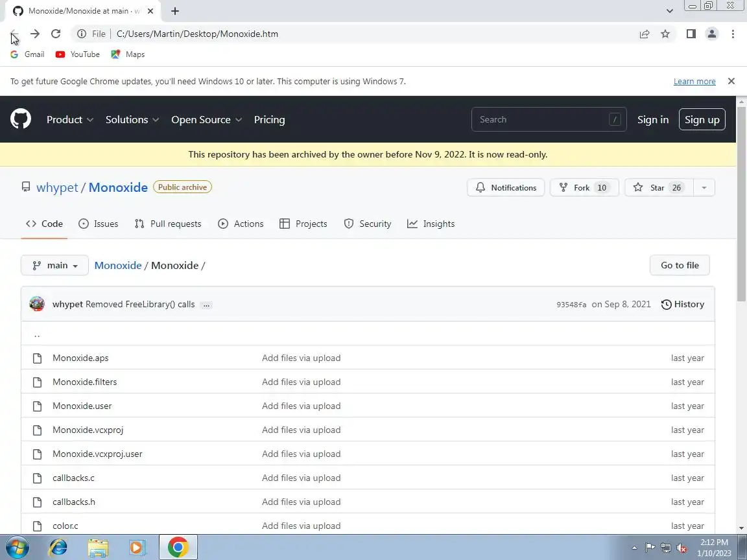Open Monoxide.filters file
This screenshot has height=560, width=747.
pyautogui.click(x=84, y=382)
